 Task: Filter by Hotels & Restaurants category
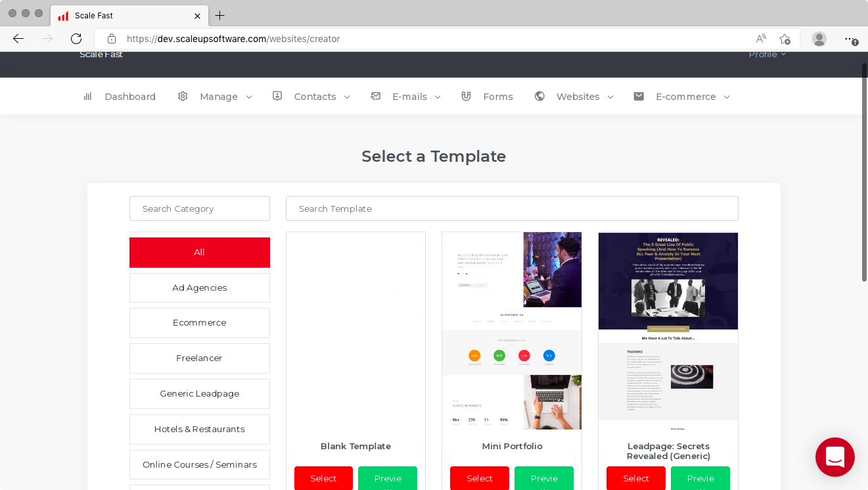pyautogui.click(x=200, y=429)
